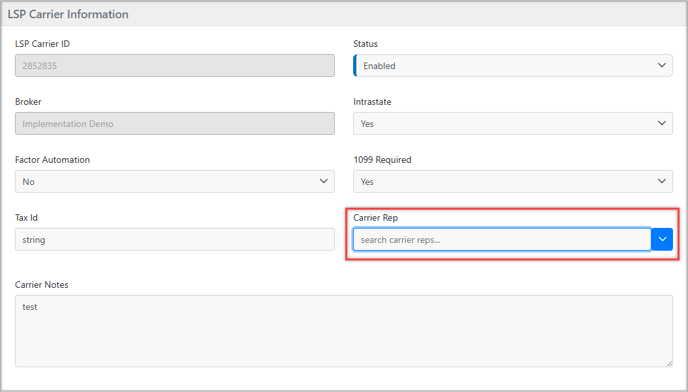This screenshot has width=688, height=392.
Task: Click the Factor Automation label
Action: pos(52,160)
